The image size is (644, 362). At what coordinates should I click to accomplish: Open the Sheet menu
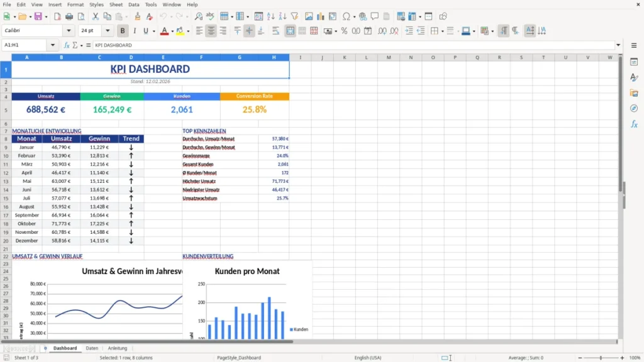[116, 4]
